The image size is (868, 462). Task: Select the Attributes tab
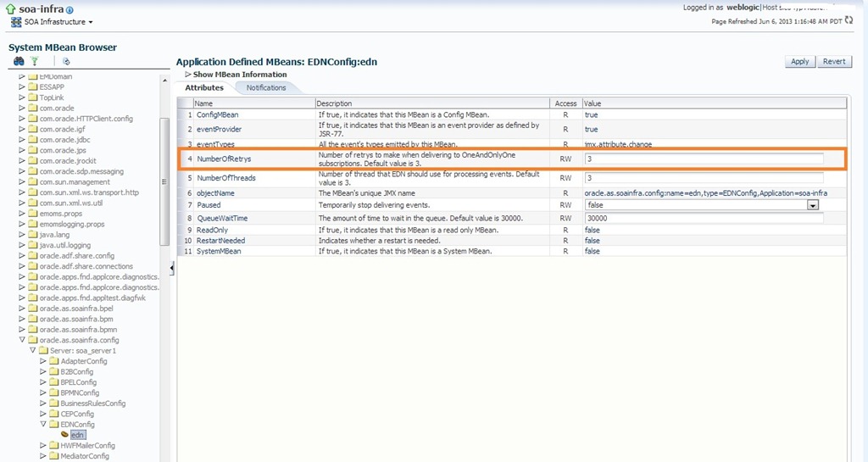[204, 87]
